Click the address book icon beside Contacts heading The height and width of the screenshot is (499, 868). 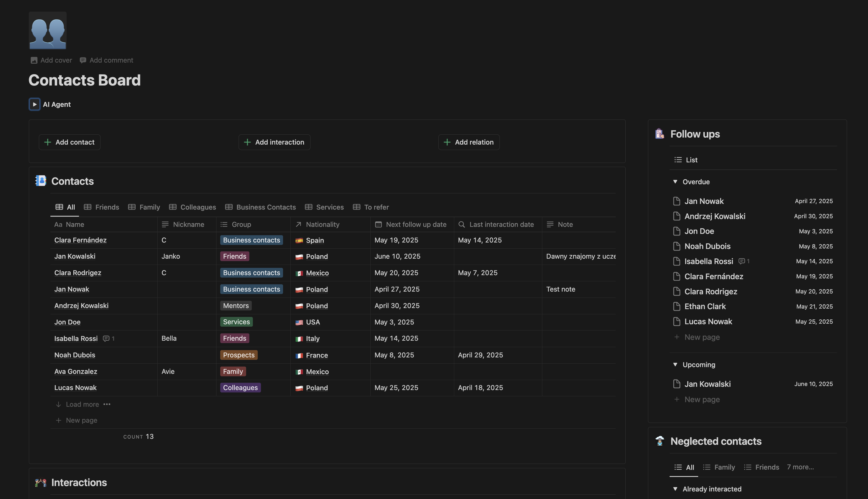[x=40, y=181]
